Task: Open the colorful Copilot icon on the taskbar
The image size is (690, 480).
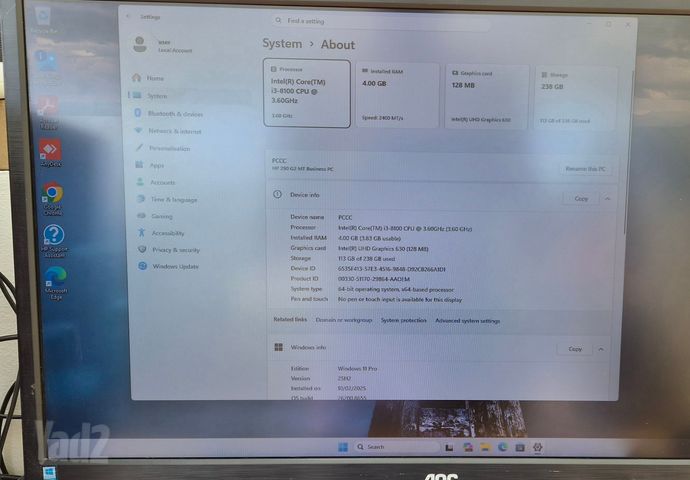Action: [467, 447]
